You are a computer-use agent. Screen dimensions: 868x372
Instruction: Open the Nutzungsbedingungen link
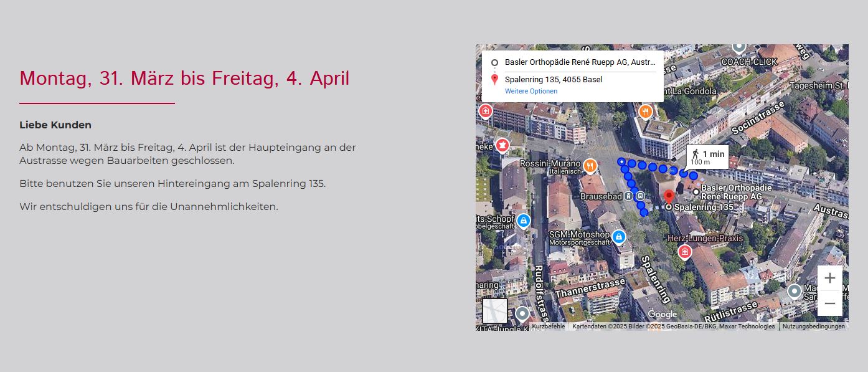coord(813,327)
